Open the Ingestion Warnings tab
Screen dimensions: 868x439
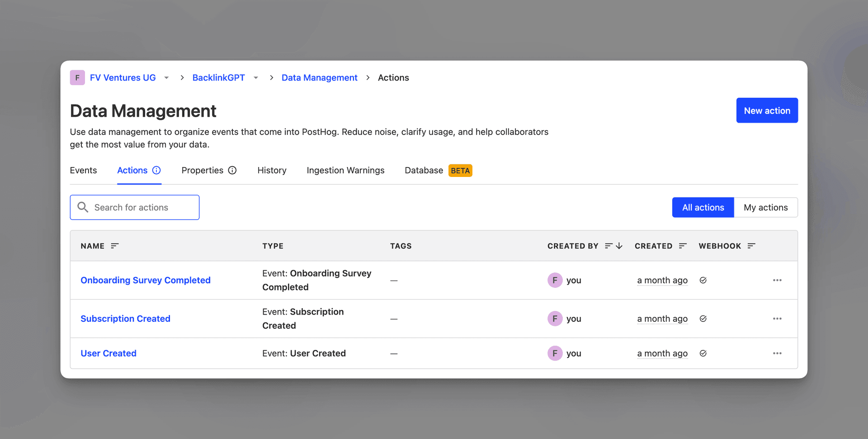pyautogui.click(x=345, y=170)
